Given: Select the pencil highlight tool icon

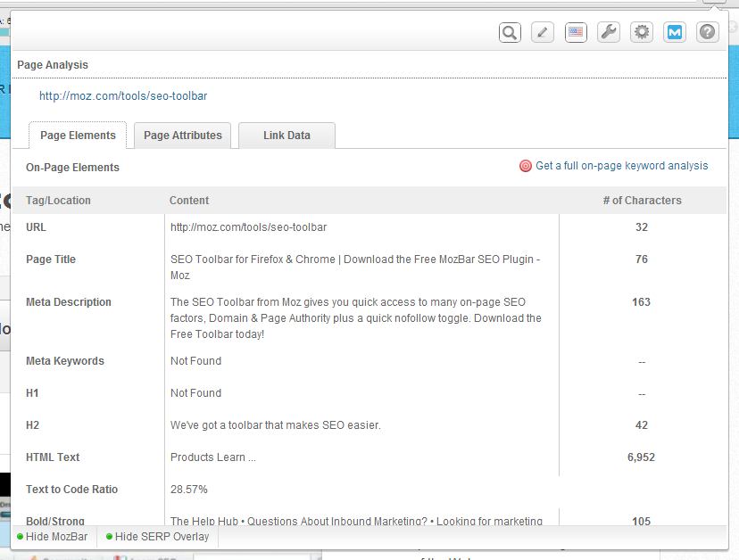Looking at the screenshot, I should tap(543, 32).
